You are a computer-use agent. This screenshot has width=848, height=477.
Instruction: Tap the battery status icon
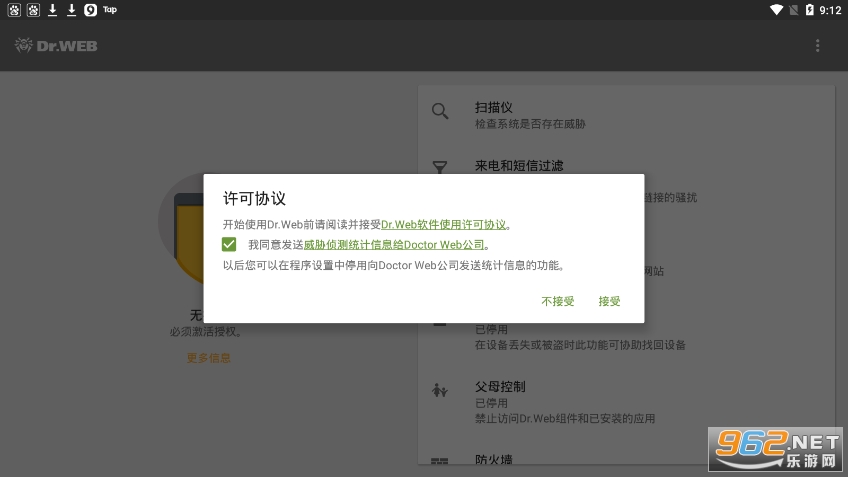point(810,10)
